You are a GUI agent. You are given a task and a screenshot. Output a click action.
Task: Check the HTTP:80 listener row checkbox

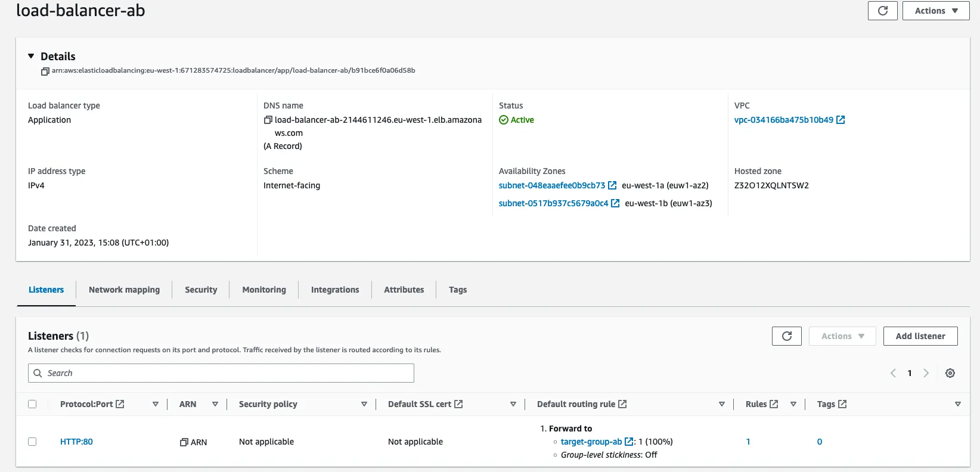click(32, 442)
